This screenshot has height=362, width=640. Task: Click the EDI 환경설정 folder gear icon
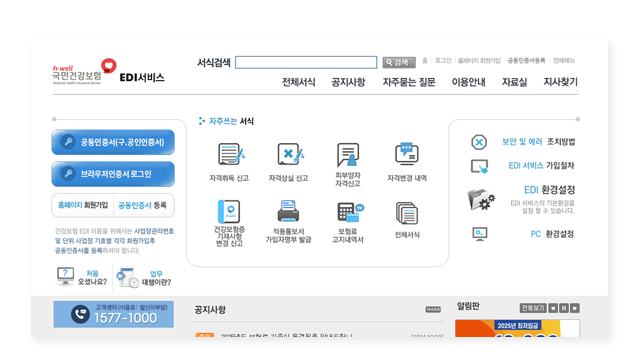[x=481, y=199]
